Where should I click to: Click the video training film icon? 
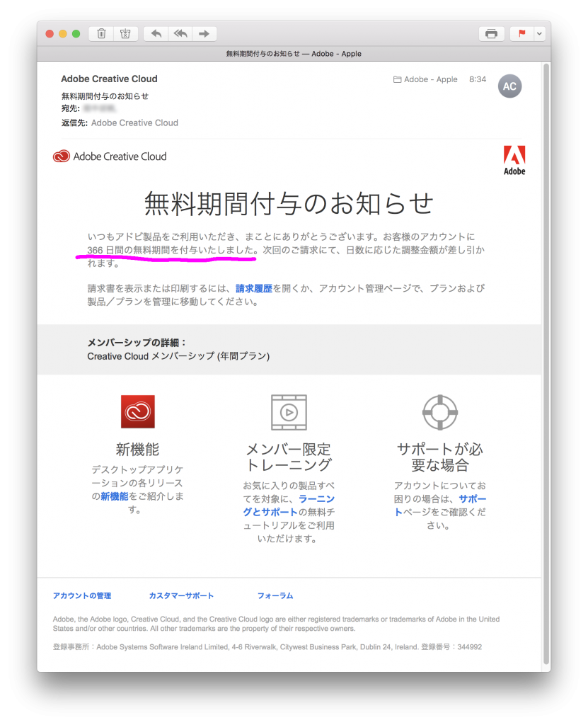(x=289, y=412)
